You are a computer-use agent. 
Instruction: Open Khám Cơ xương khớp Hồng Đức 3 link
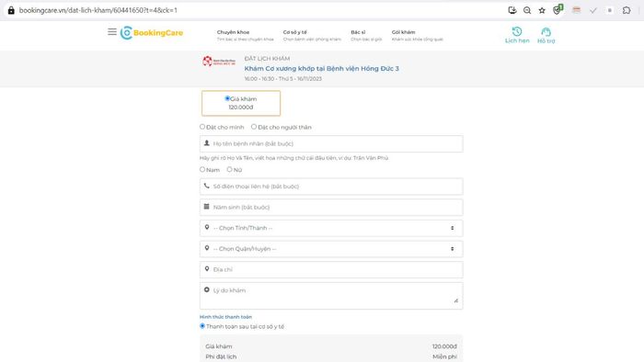322,69
